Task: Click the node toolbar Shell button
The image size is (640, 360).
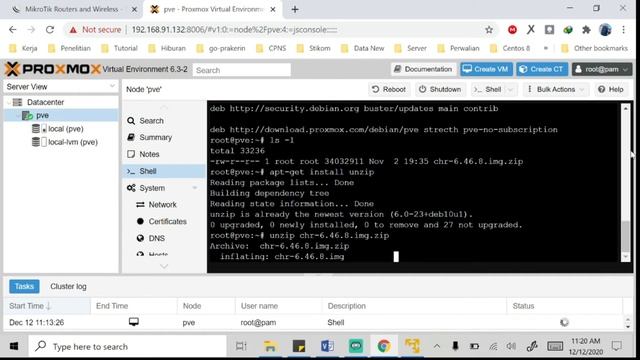Action: [x=489, y=89]
